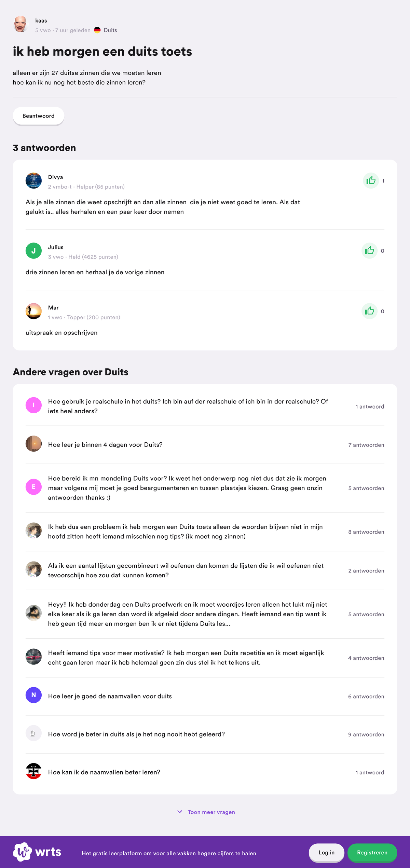Like Divya's answer with thumbs-up
Viewport: 410px width, 868px height.
371,180
